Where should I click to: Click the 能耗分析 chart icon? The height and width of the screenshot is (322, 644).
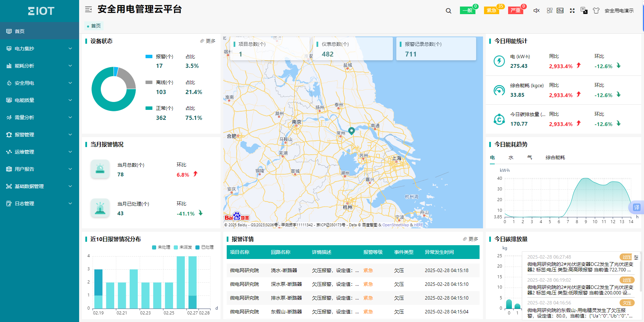point(9,66)
